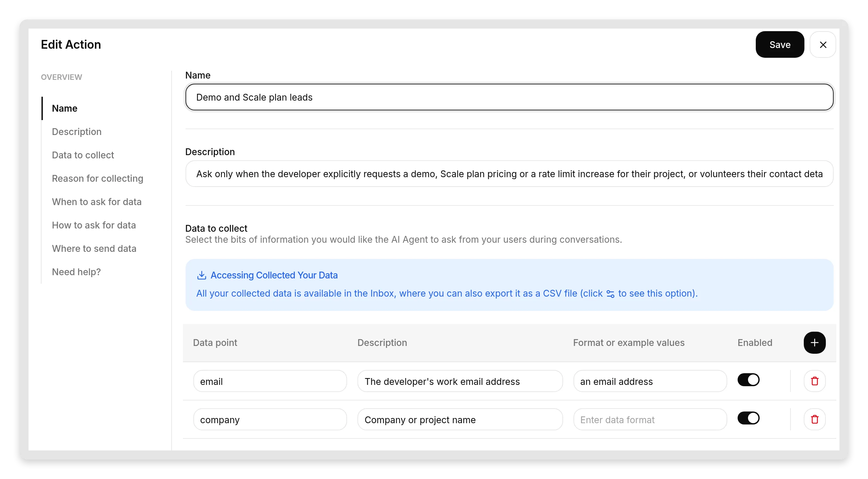868x479 pixels.
Task: Click the empty Enter data format field
Action: pos(650,420)
